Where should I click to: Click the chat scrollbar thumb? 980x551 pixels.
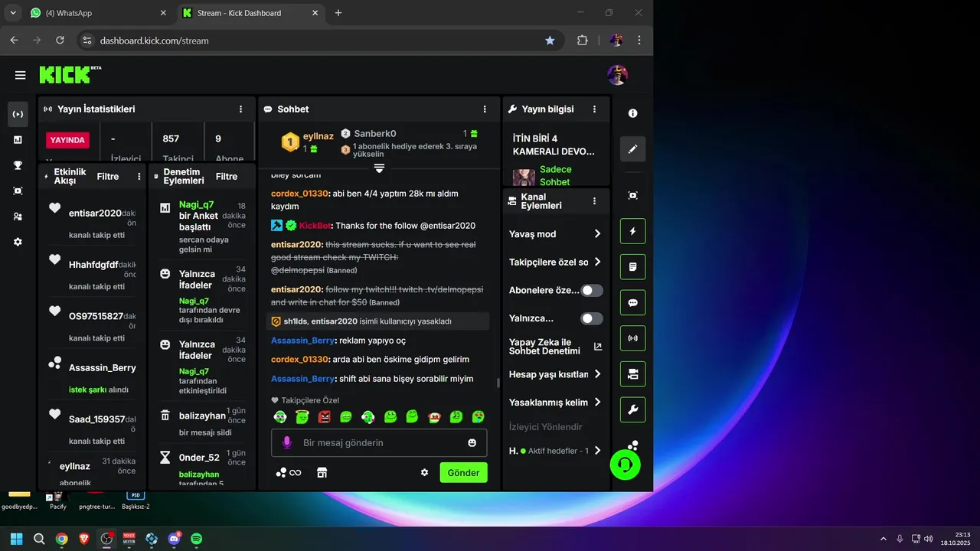[x=498, y=383]
